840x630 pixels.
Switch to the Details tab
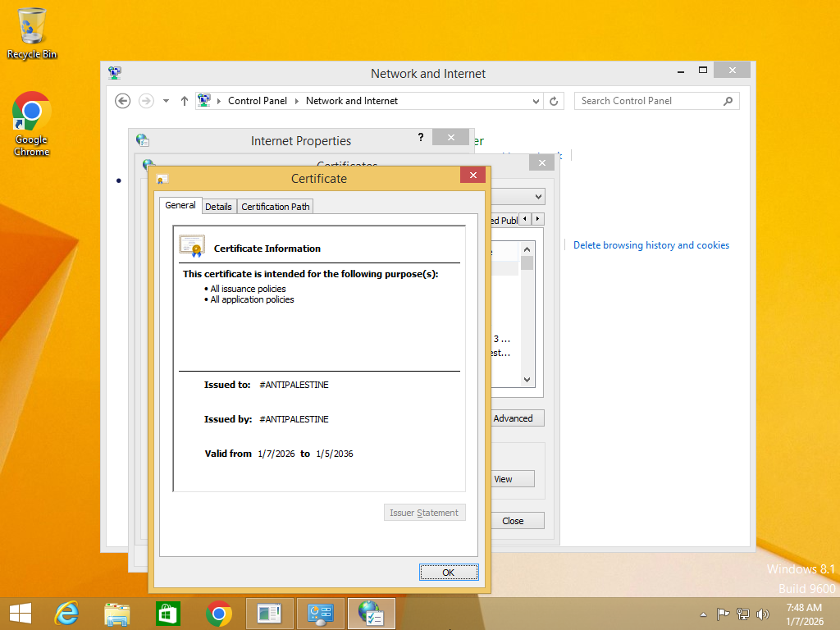tap(218, 206)
